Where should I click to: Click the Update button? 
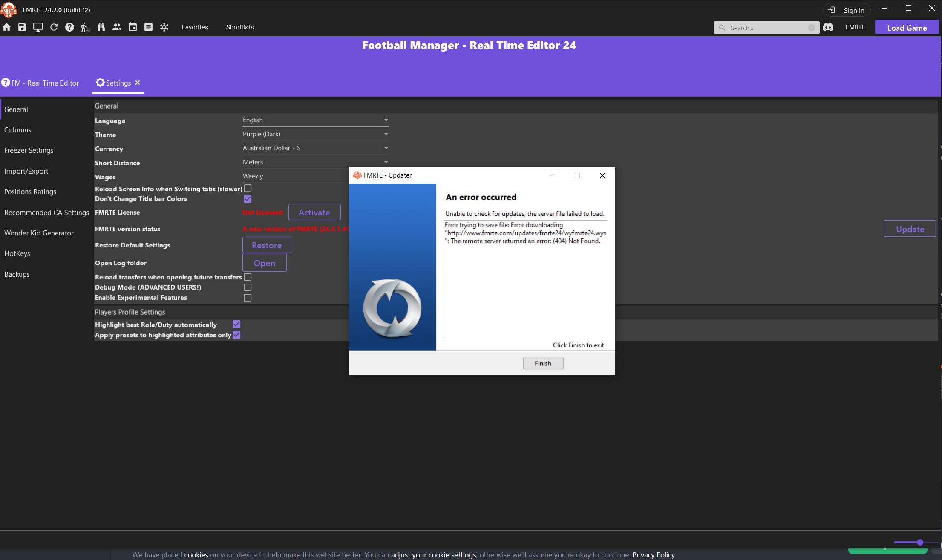click(x=910, y=229)
